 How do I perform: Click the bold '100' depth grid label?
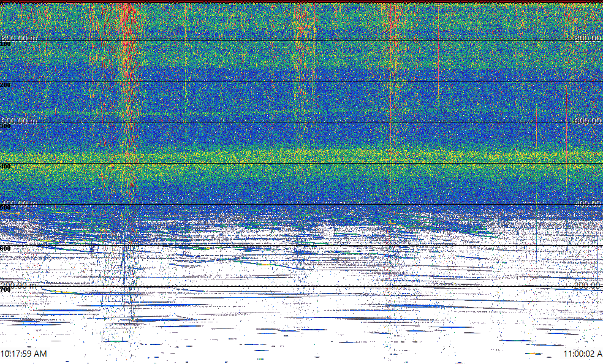(6, 44)
